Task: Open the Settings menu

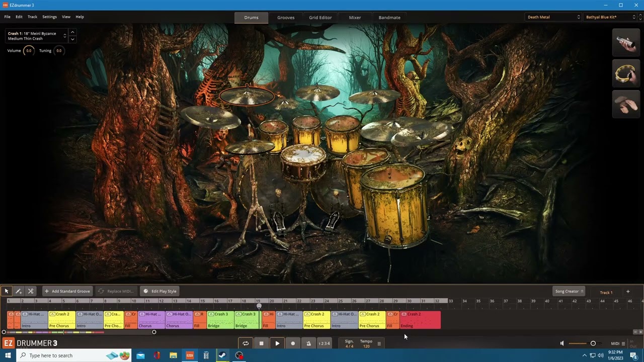Action: (49, 17)
